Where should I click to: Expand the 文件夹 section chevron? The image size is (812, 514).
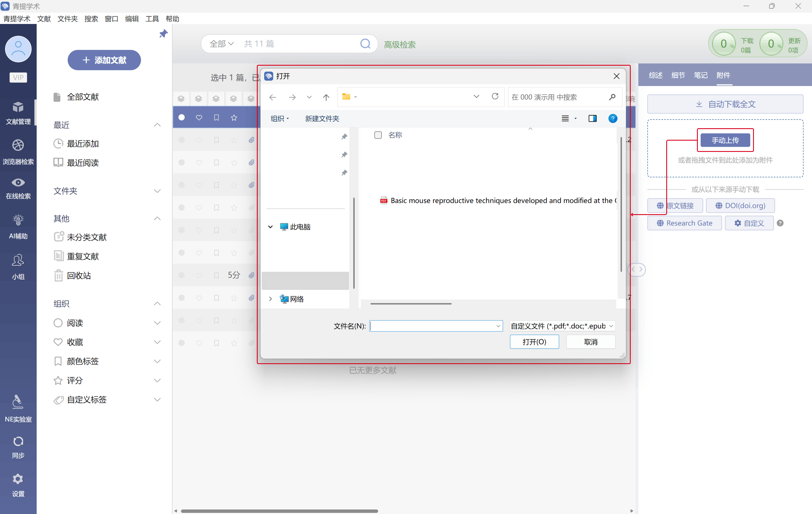[157, 191]
